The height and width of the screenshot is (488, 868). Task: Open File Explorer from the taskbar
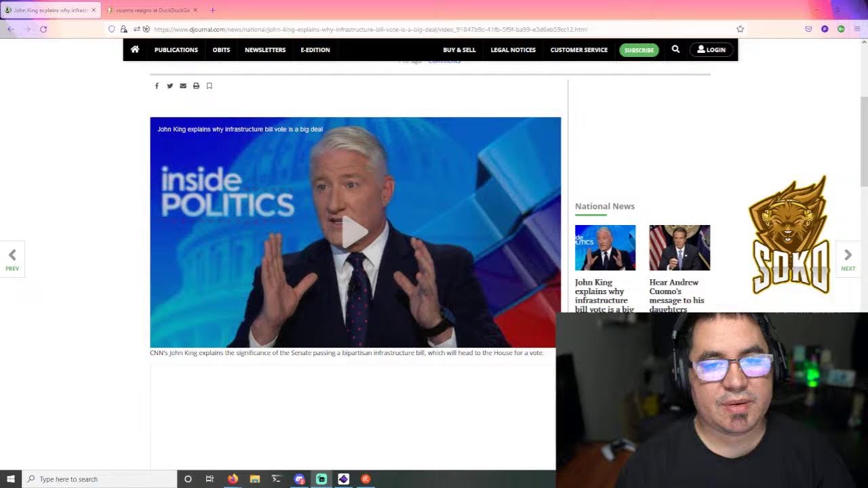pyautogui.click(x=255, y=479)
